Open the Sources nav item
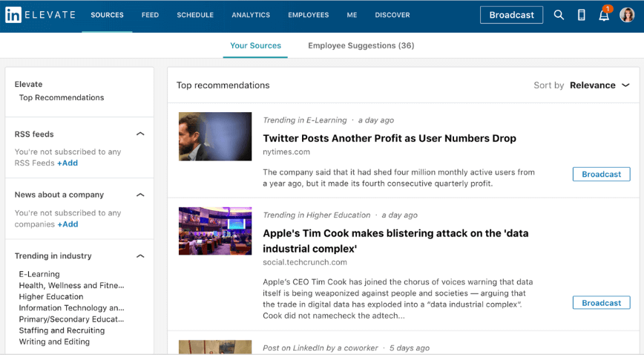Viewport: 644px width, 355px height. tap(107, 15)
